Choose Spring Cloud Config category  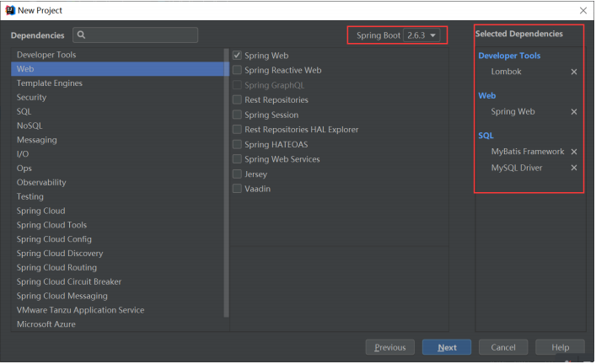[x=118, y=239]
